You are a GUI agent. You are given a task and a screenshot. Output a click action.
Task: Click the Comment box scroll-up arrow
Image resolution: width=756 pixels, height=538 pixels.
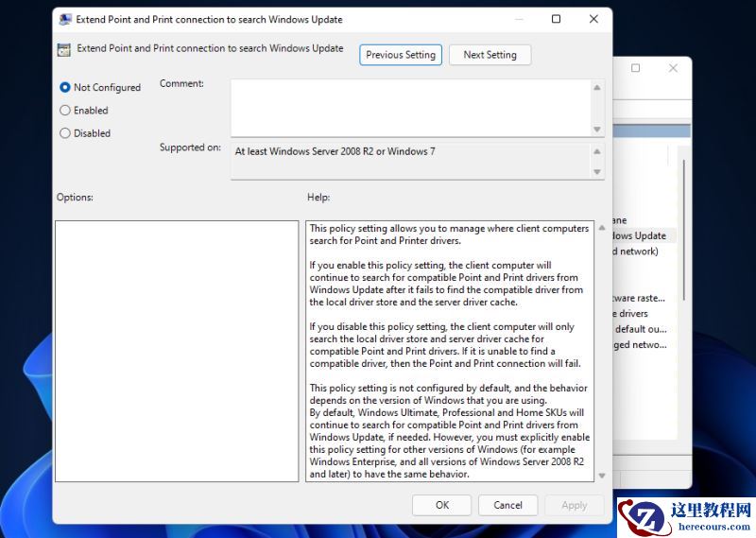click(x=597, y=87)
